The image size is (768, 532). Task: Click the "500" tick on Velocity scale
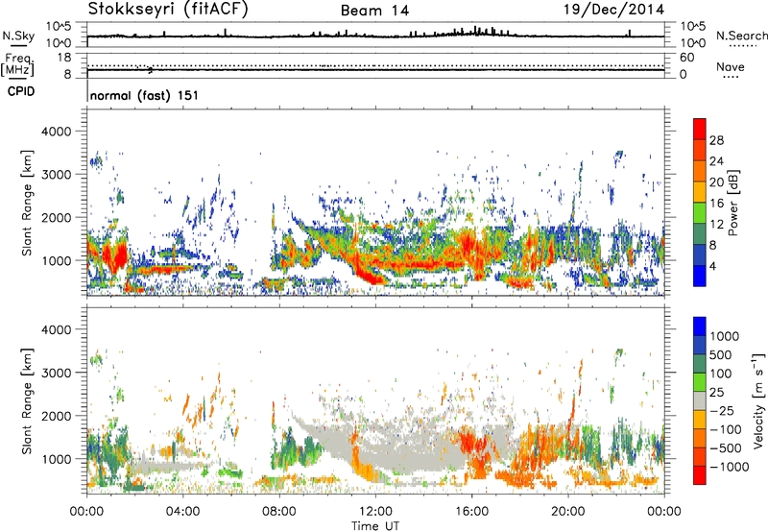[x=721, y=355]
